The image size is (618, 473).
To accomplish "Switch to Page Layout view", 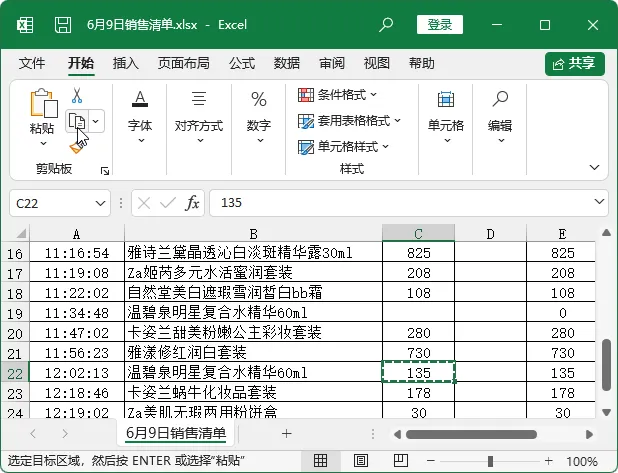I will (361, 460).
